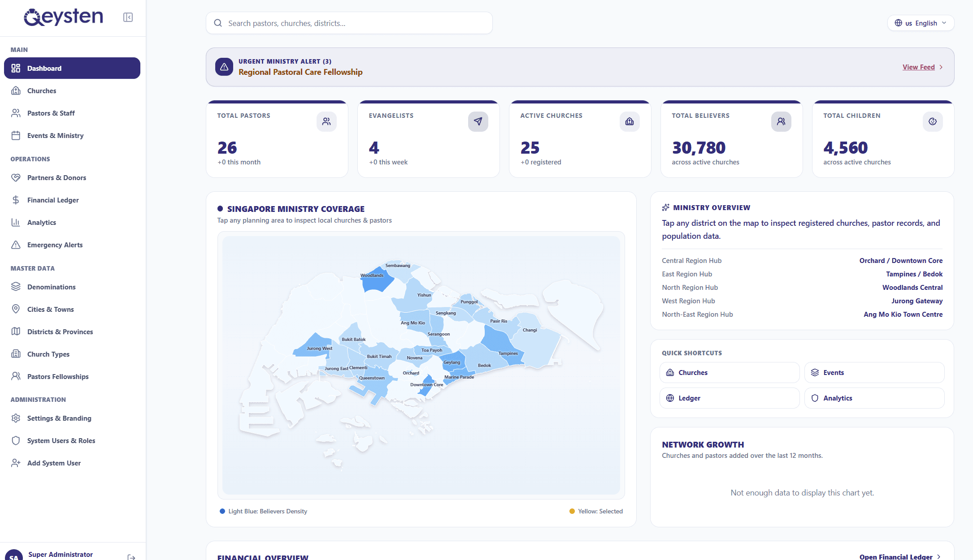The width and height of the screenshot is (973, 560).
Task: Open the Analytics sidebar item
Action: [72, 222]
